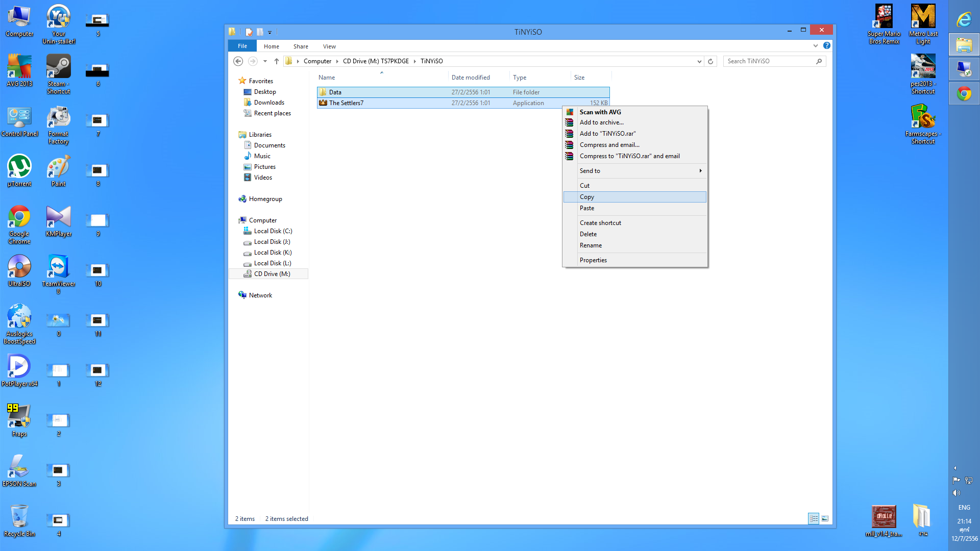Expand the ribbon chevron
The width and height of the screenshot is (980, 551).
coord(815,46)
